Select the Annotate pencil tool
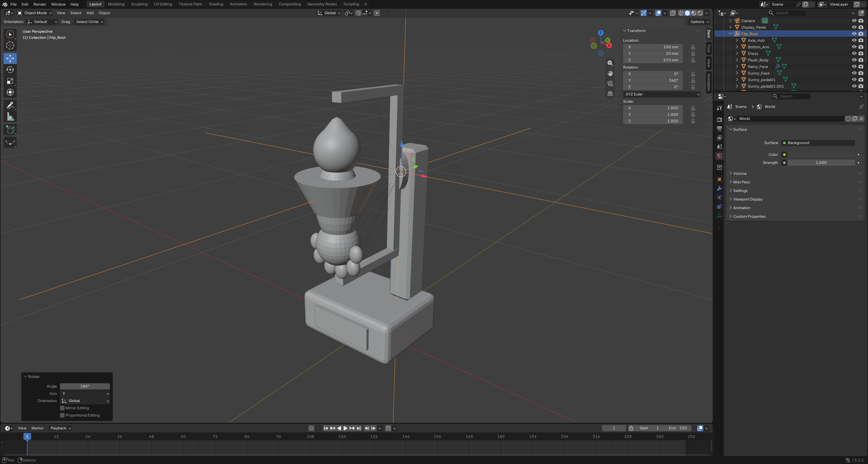The width and height of the screenshot is (868, 464). (x=10, y=105)
